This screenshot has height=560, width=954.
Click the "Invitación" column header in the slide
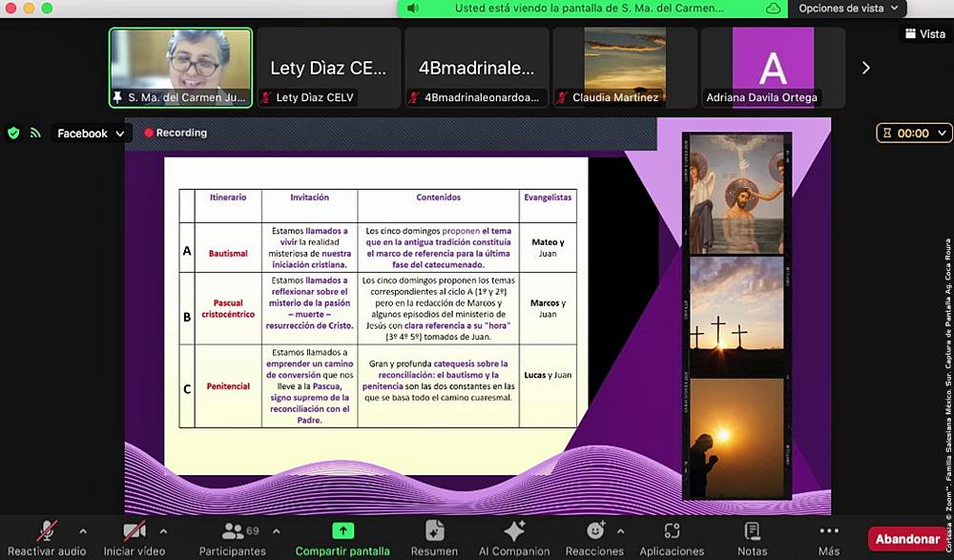(x=309, y=197)
